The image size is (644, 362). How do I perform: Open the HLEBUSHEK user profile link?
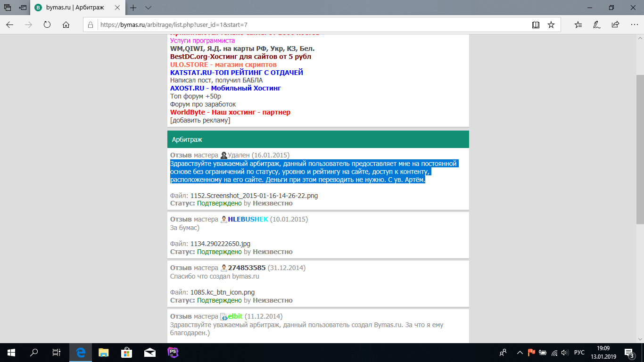248,219
